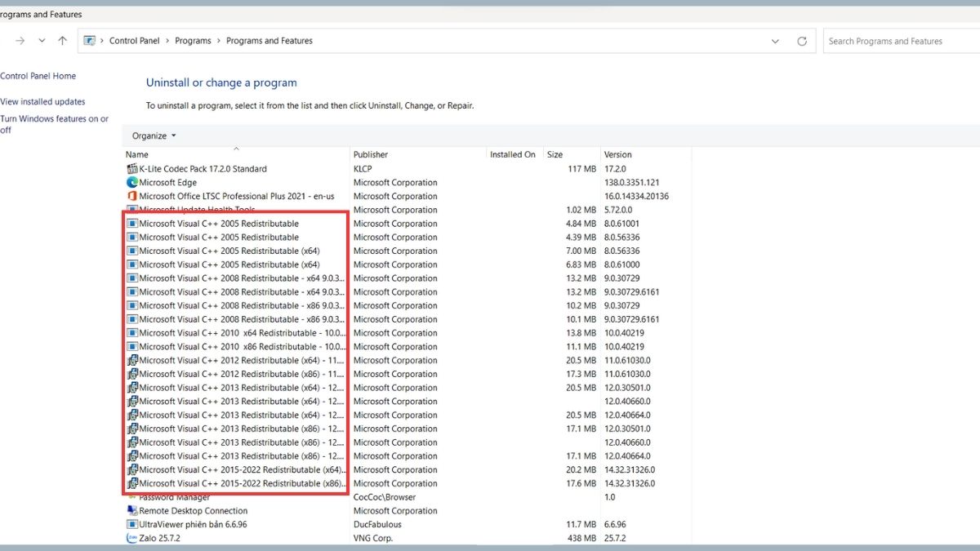This screenshot has width=980, height=551.
Task: Click Programs in the breadcrumb path
Action: [x=193, y=41]
